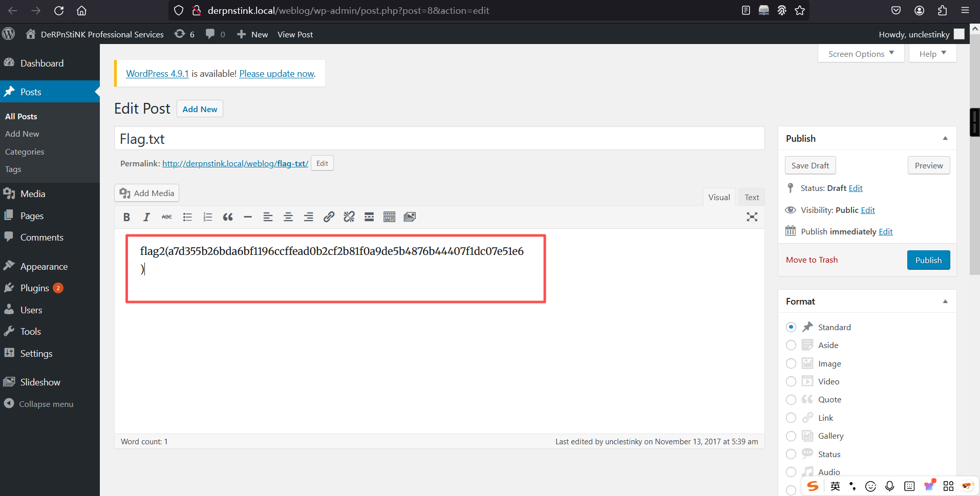980x496 pixels.
Task: Reload the page in the browser
Action: click(59, 10)
